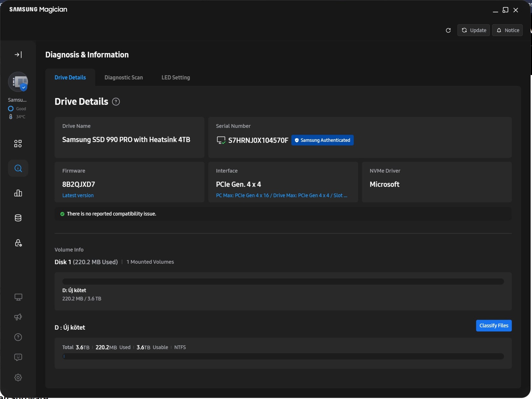The width and height of the screenshot is (532, 399).
Task: Open the megaphone announcements icon
Action: (x=18, y=317)
